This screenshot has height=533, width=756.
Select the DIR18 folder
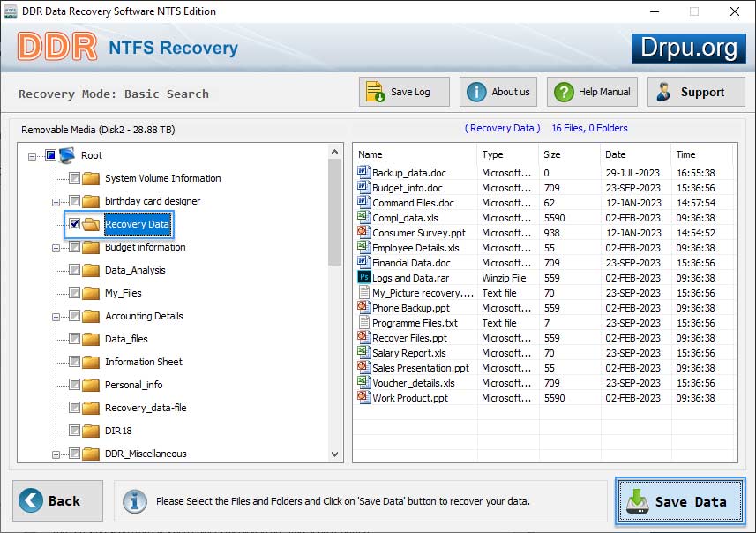coord(118,431)
